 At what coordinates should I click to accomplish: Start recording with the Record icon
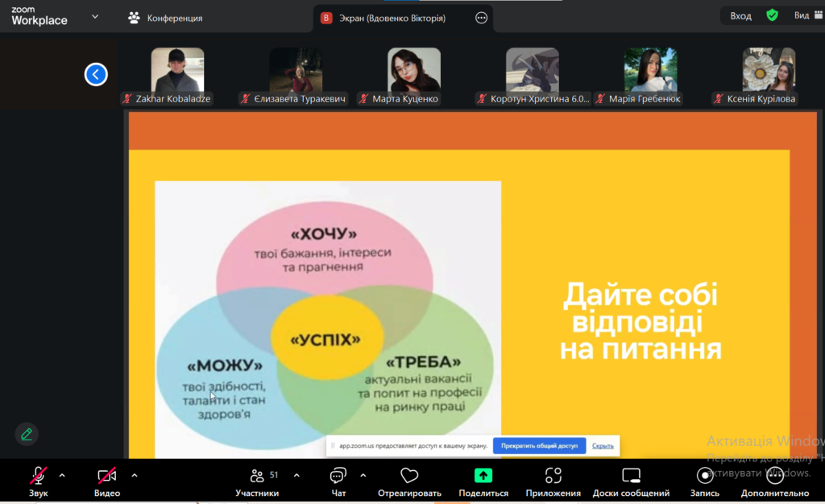coord(704,476)
